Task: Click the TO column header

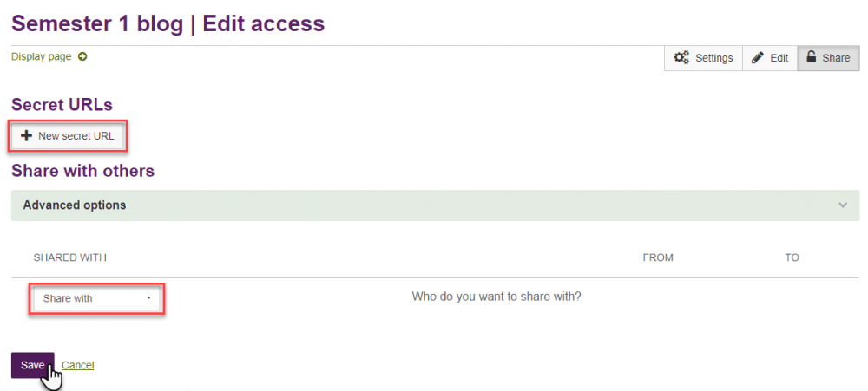Action: 792,257
